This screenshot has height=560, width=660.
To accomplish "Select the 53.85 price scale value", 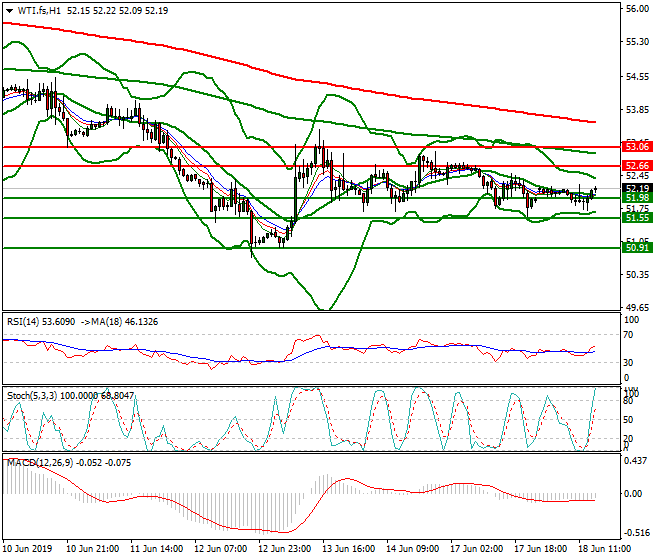I will (x=637, y=109).
